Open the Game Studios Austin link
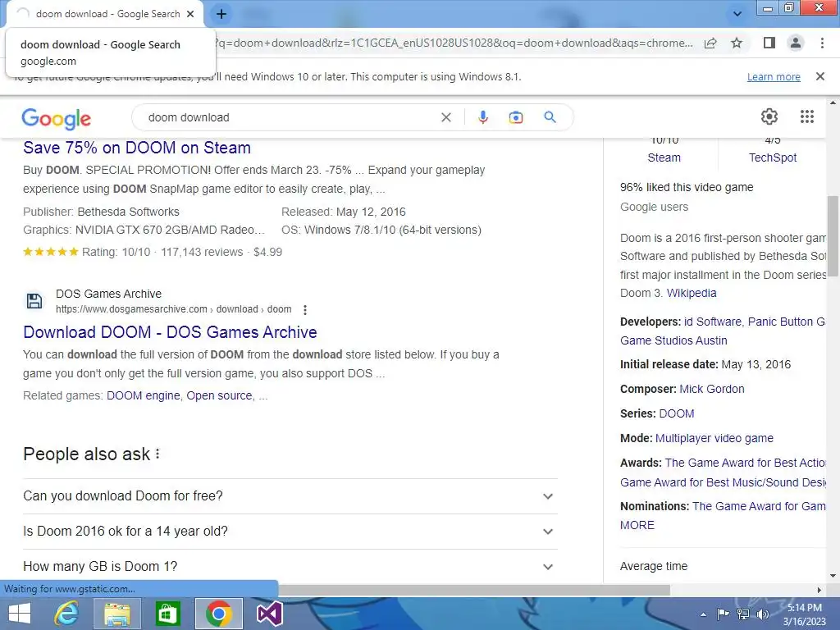The height and width of the screenshot is (630, 840). [673, 340]
